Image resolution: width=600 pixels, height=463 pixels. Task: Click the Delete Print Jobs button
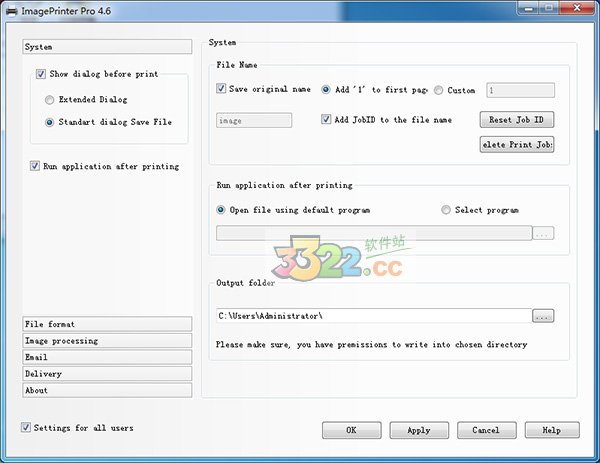pyautogui.click(x=517, y=145)
